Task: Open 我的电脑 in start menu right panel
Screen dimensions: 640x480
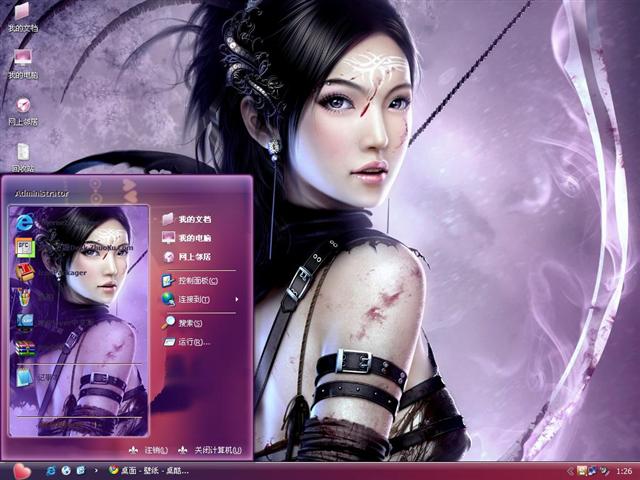Action: (x=187, y=238)
